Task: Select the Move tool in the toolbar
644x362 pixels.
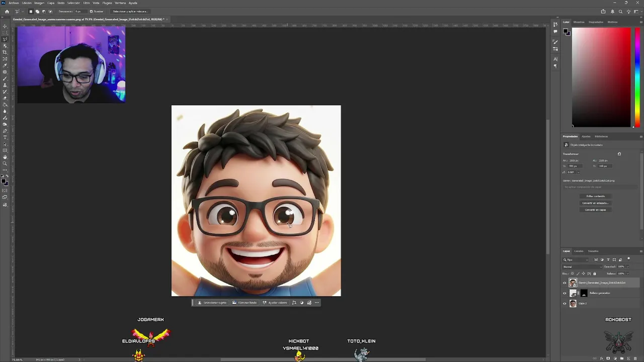Action: click(x=5, y=26)
